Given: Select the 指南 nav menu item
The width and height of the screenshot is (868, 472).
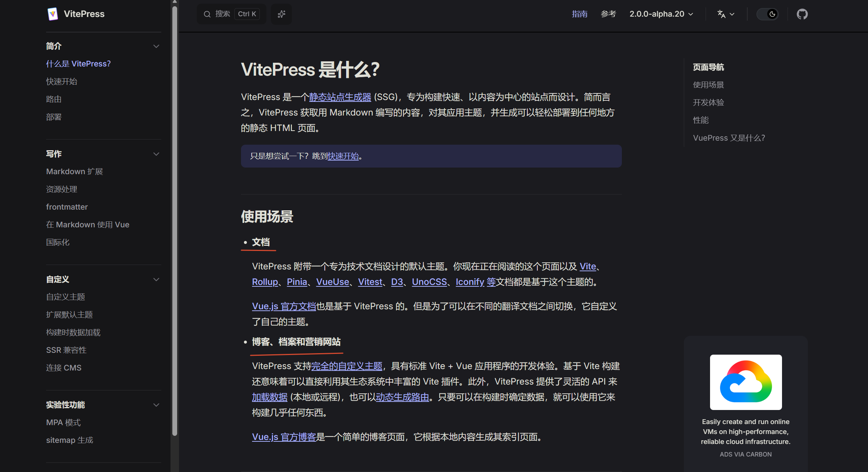Looking at the screenshot, I should point(579,14).
